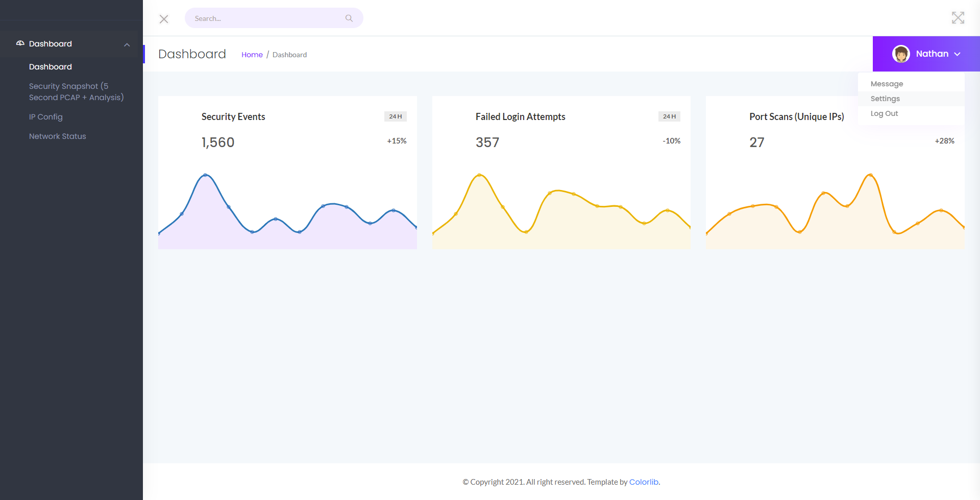980x500 pixels.
Task: Click the 24H badge on Failed Login Attempts
Action: (x=669, y=116)
